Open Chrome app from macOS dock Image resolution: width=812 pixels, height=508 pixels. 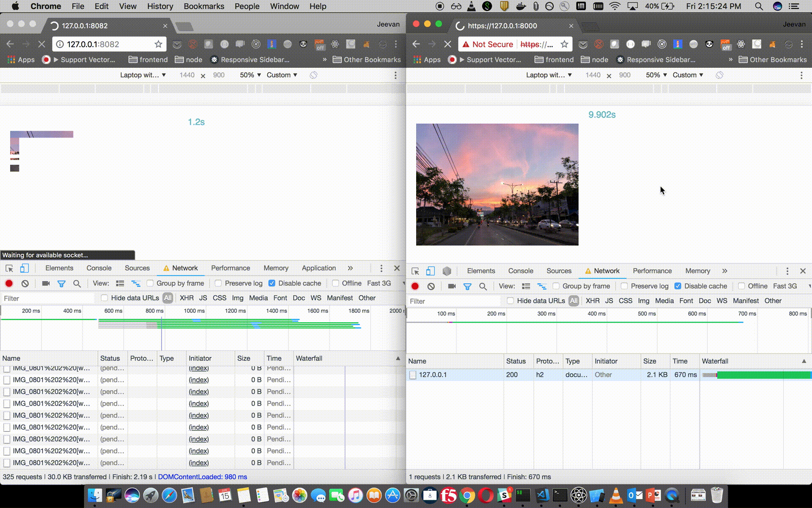[467, 495]
